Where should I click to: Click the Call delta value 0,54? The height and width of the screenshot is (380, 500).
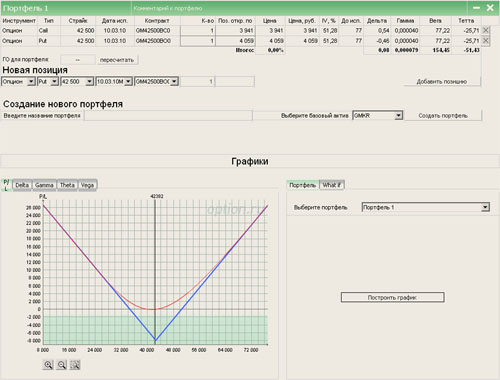tap(383, 31)
